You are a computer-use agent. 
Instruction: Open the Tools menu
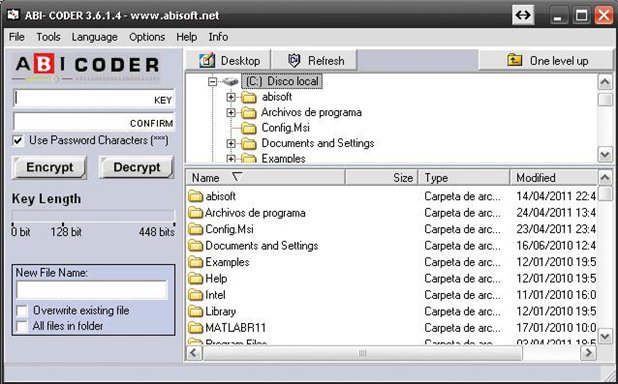[48, 37]
